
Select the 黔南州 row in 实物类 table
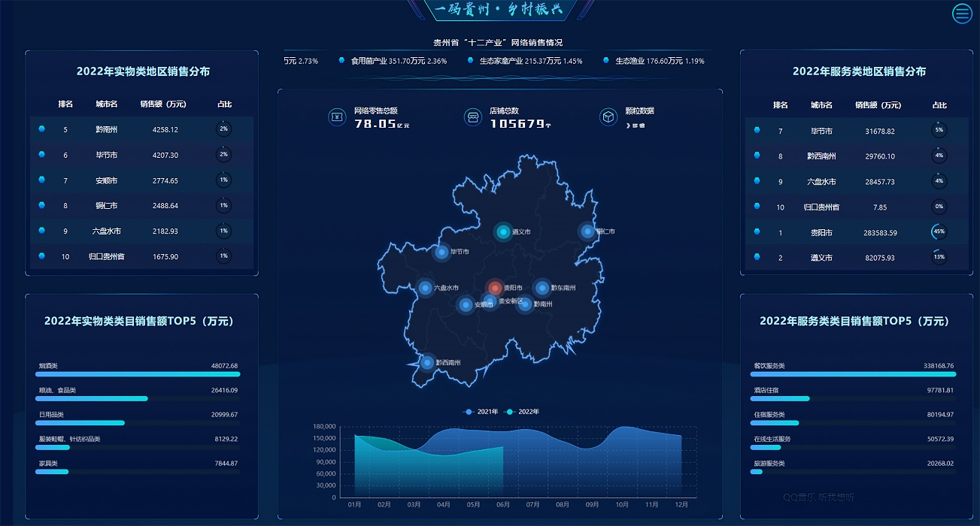(141, 129)
